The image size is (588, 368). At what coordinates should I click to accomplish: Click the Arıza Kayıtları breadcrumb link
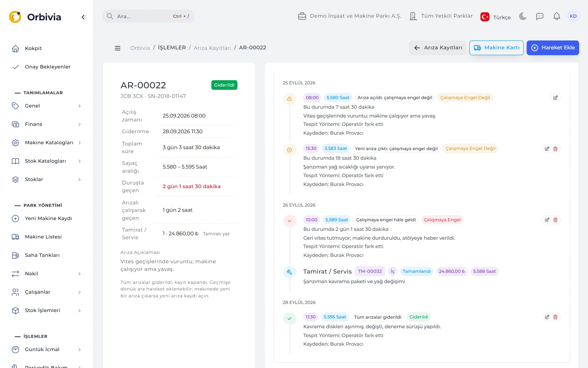[212, 48]
